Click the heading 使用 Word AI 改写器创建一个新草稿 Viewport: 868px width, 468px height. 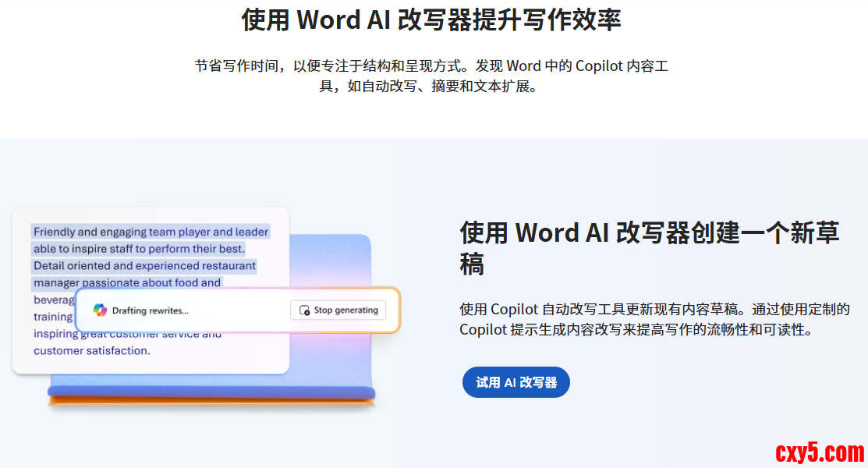(650, 247)
